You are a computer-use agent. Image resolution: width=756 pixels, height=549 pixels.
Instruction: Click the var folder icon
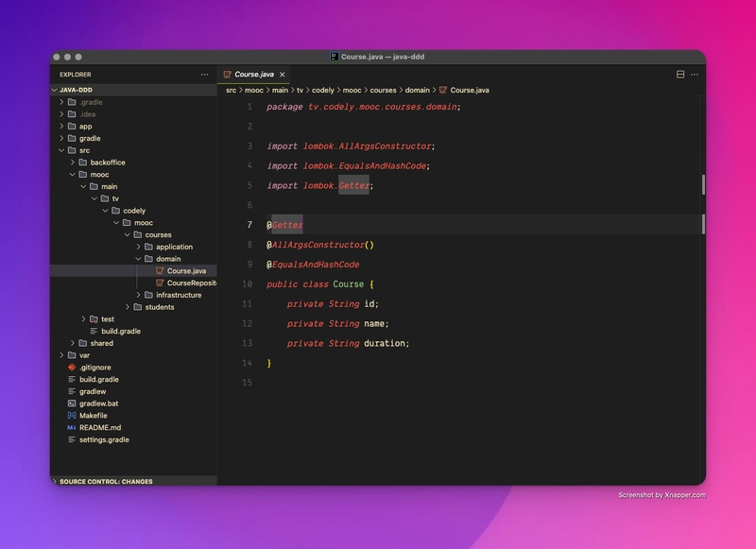pyautogui.click(x=72, y=355)
